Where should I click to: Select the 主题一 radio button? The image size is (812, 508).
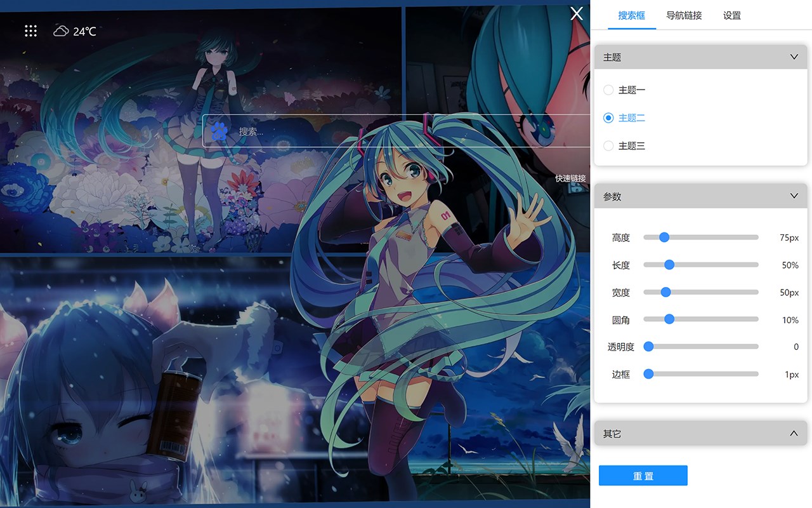(x=608, y=90)
